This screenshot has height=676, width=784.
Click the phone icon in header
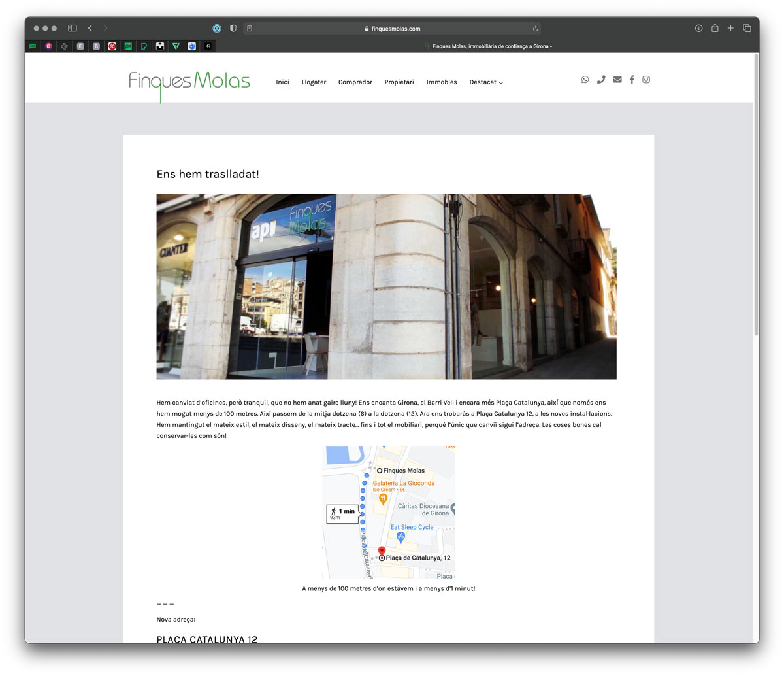[601, 80]
